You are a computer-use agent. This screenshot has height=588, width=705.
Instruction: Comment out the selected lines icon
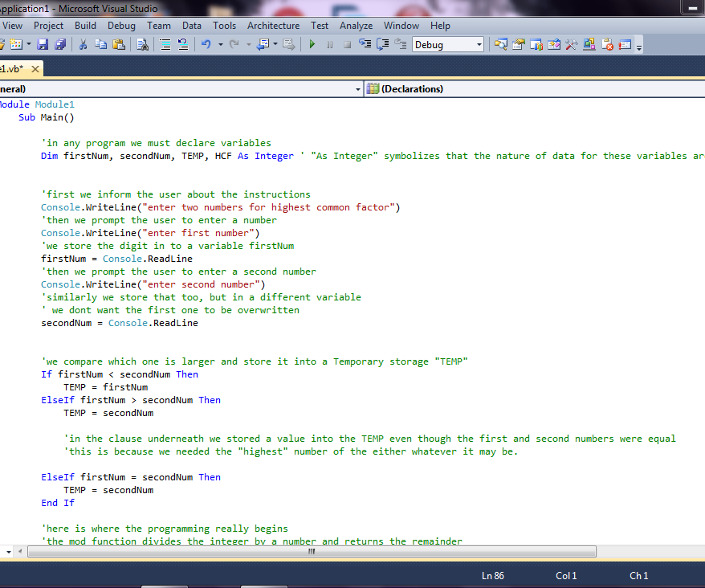point(165,44)
